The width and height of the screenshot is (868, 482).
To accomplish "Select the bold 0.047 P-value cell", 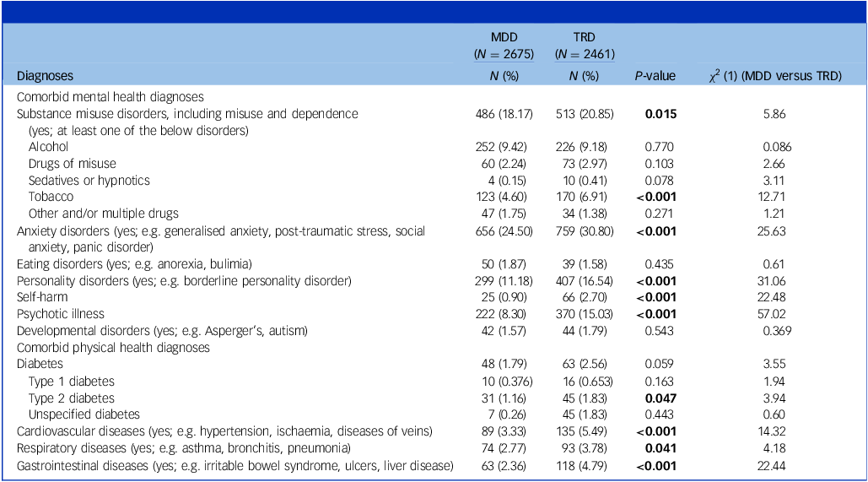I will pyautogui.click(x=660, y=398).
